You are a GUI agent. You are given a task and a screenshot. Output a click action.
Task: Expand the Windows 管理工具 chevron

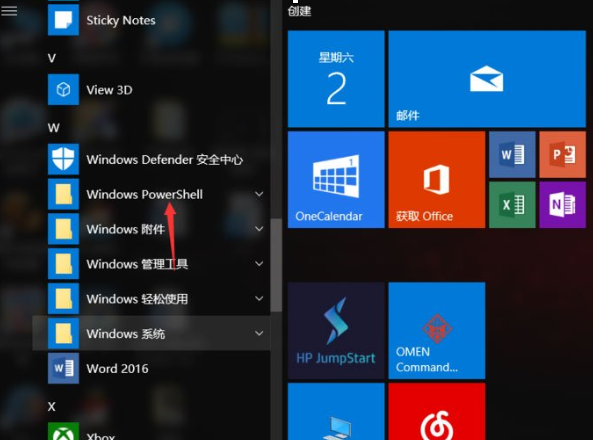pyautogui.click(x=259, y=264)
